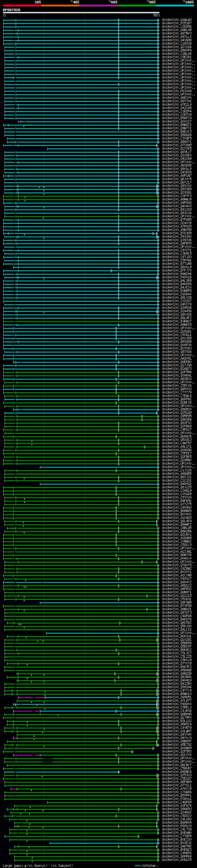
Task: Select hit UniRef100_B7G365
Action: [177, 233]
